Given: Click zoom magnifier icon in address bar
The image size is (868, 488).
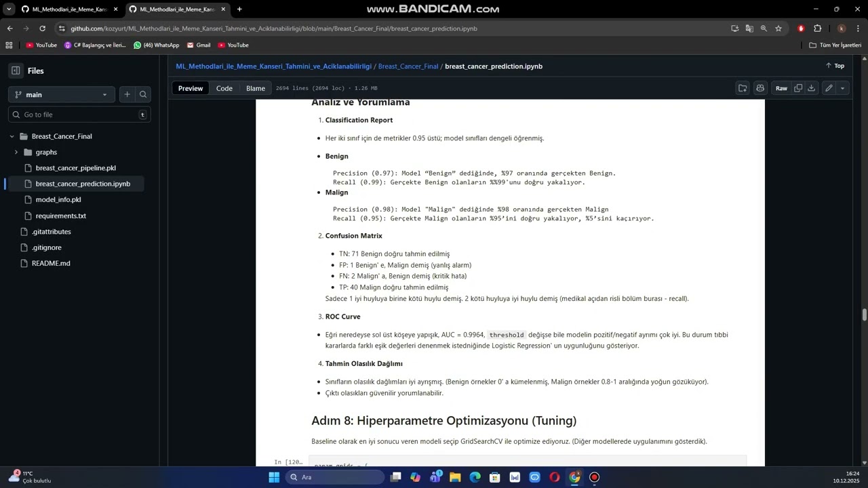Looking at the screenshot, I should (764, 28).
